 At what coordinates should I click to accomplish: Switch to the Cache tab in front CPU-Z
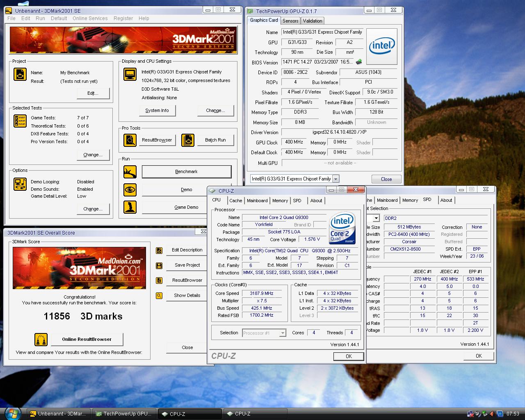point(235,201)
